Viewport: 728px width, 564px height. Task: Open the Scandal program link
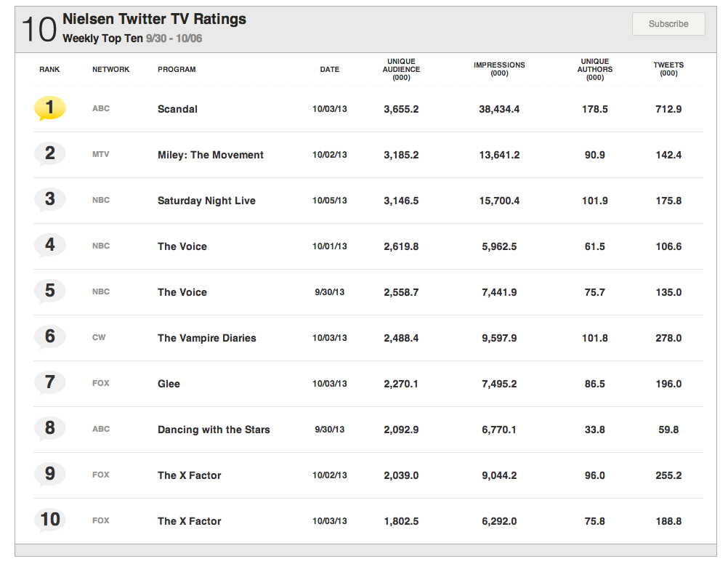click(x=177, y=109)
